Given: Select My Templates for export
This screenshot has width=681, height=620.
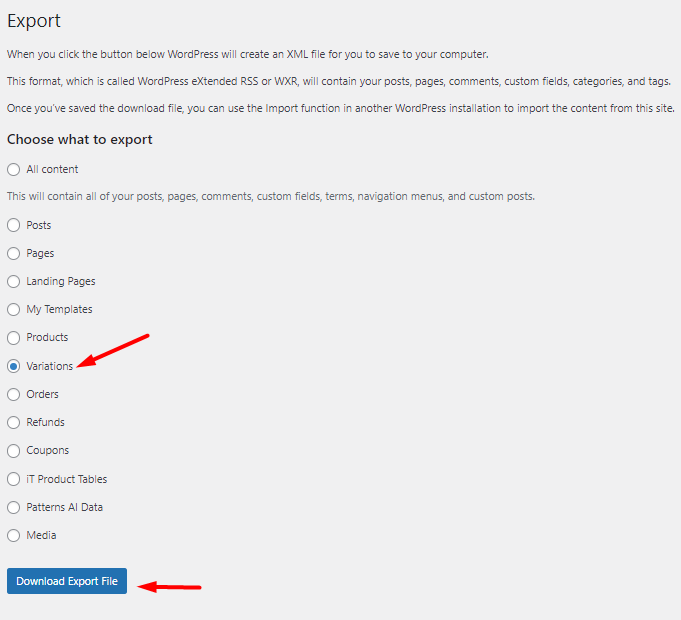Looking at the screenshot, I should 13,310.
